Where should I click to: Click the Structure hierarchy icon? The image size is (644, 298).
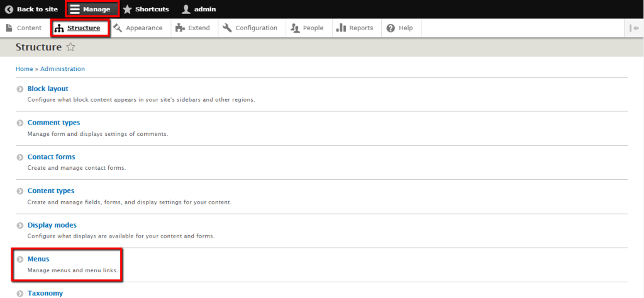59,28
